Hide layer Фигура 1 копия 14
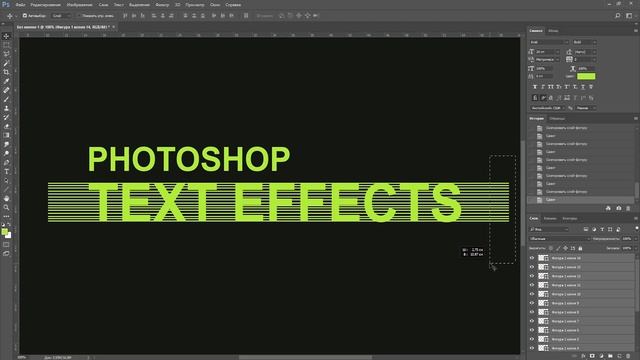The width and height of the screenshot is (640, 360). coord(532,258)
